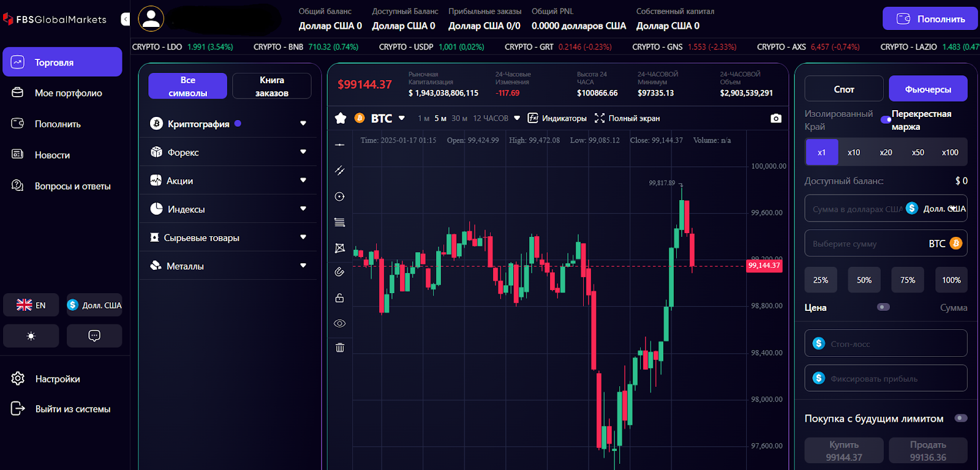Select the magnet link chart tool
The height and width of the screenshot is (470, 980).
point(340,272)
